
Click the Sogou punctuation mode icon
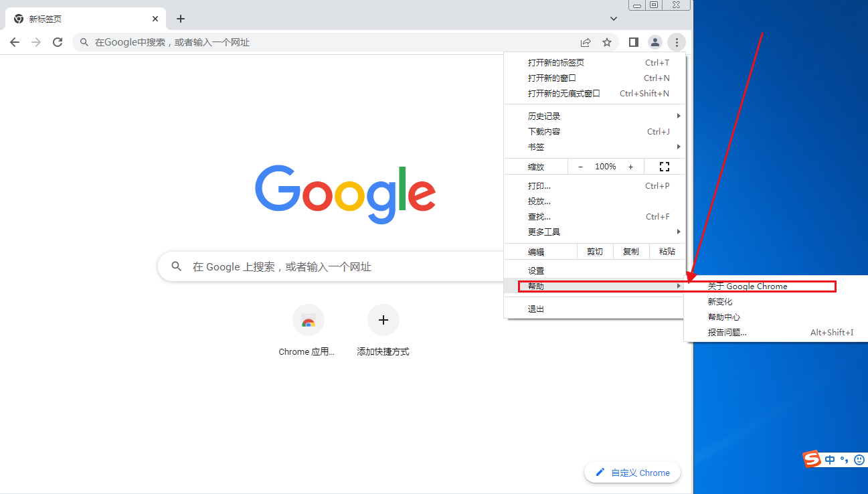845,460
